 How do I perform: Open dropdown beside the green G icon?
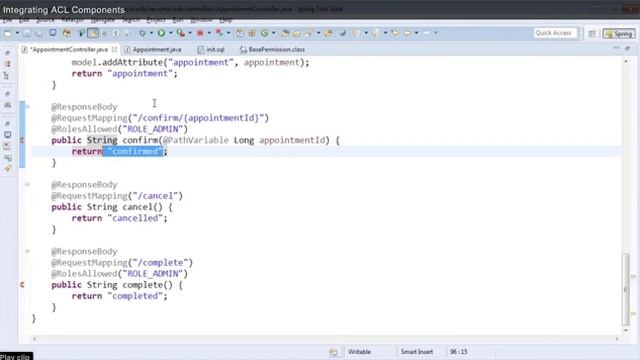pyautogui.click(x=273, y=33)
